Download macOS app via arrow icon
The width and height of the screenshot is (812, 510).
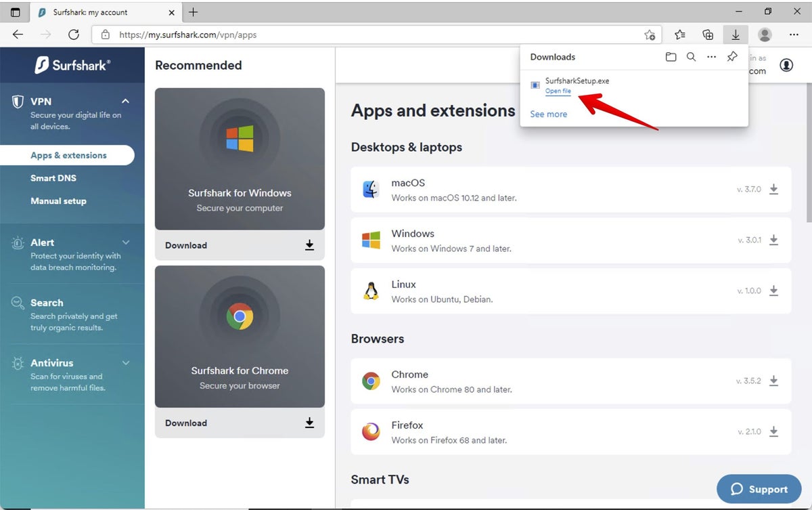773,190
